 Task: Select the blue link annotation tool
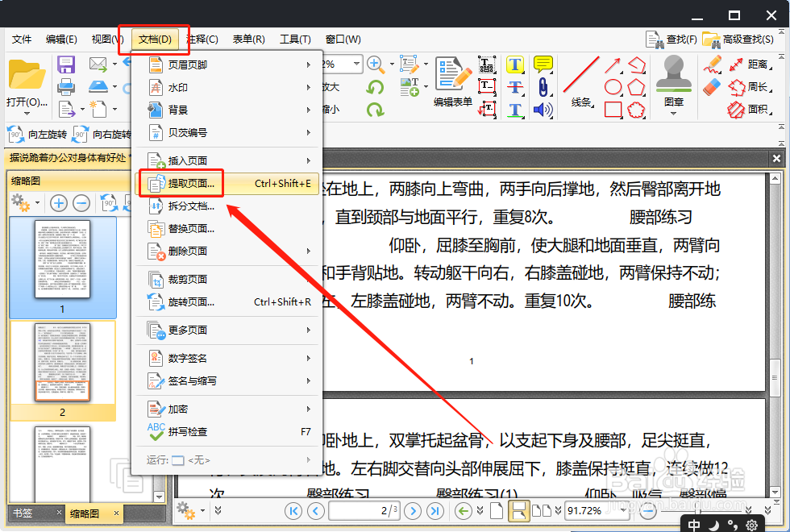point(543,85)
